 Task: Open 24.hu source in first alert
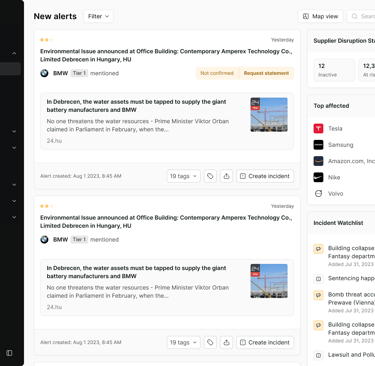coord(54,141)
